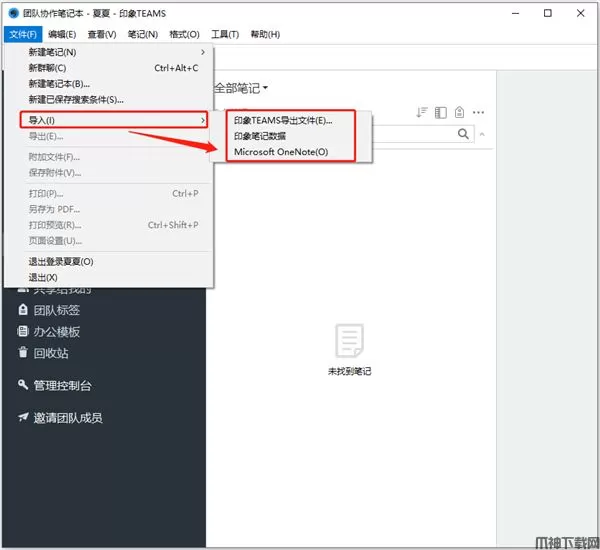The image size is (600, 550).
Task: Maximize the 印象TEAMS window
Action: coord(548,13)
